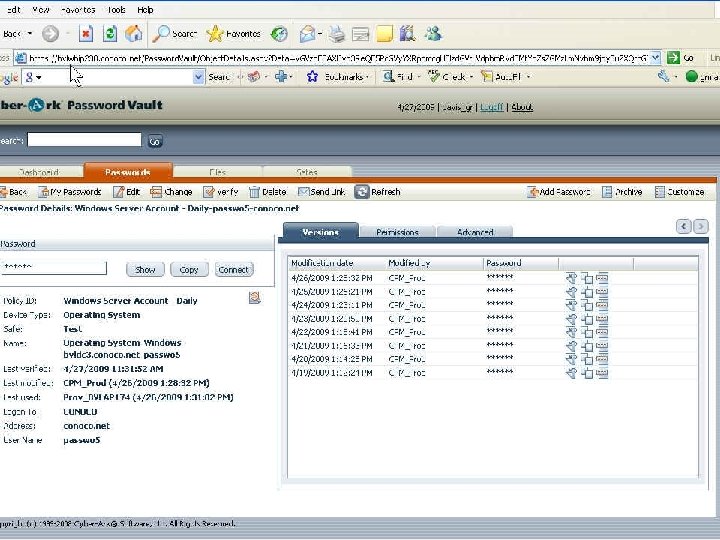720x540 pixels.
Task: Click the Add Password button
Action: (x=558, y=192)
